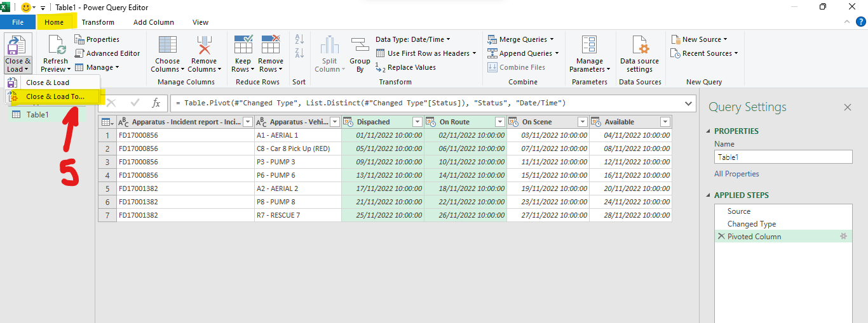Choose Close & Load To... menu item

point(52,96)
